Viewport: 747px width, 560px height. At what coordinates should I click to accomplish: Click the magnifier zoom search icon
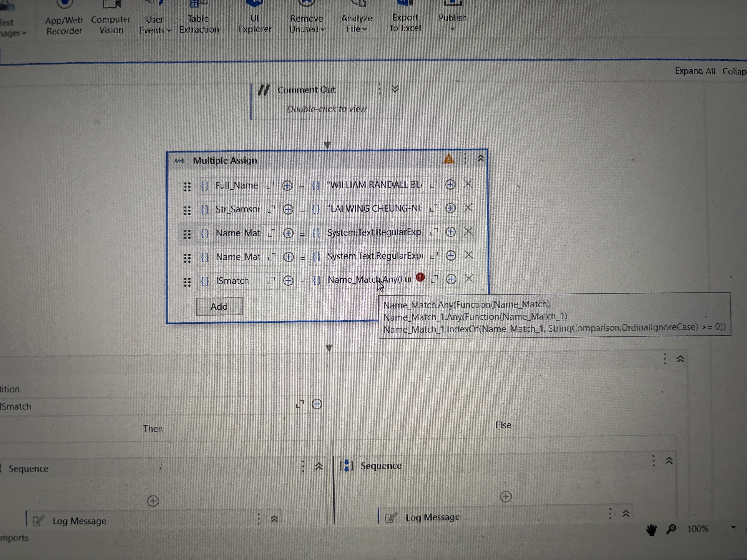coord(671,529)
